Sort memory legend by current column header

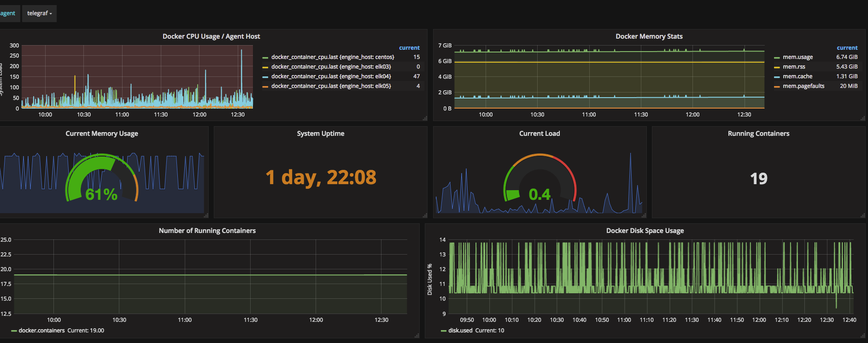pos(847,48)
